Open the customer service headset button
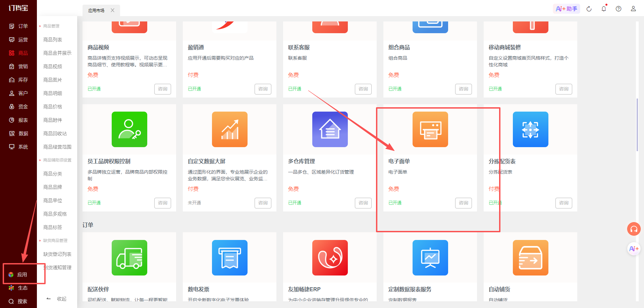The width and height of the screenshot is (644, 308). 634,229
